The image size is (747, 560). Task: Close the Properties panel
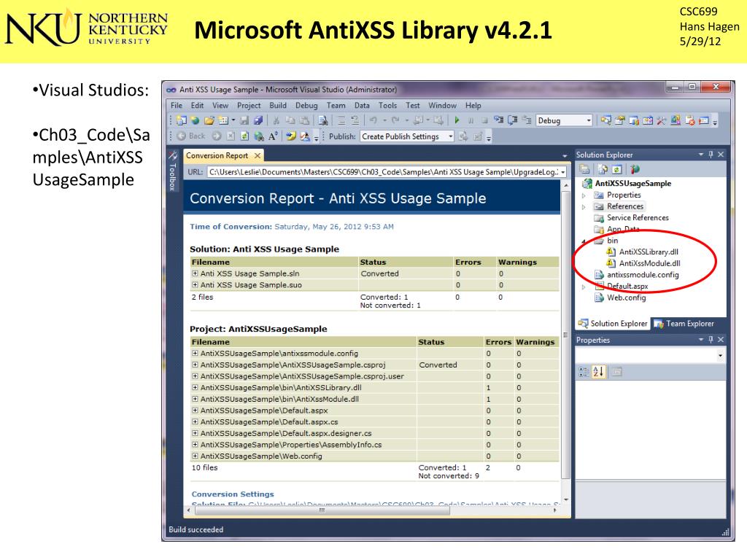click(721, 340)
